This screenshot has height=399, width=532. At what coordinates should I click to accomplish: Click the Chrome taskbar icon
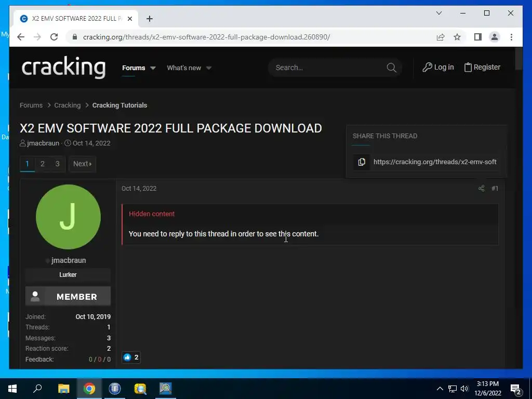click(x=89, y=389)
